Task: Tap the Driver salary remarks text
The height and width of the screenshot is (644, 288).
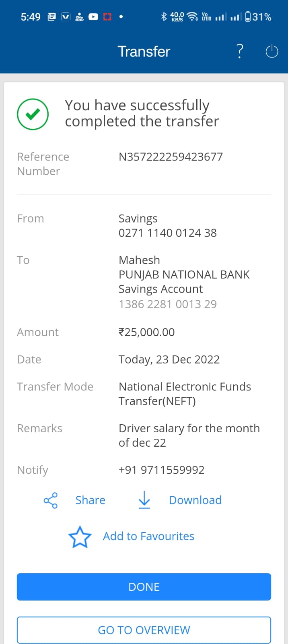Action: [189, 435]
